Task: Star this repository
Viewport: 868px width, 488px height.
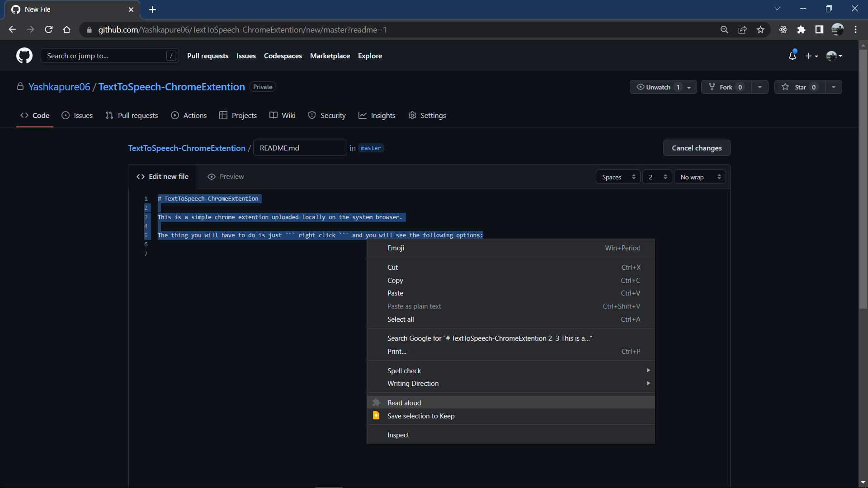Action: (800, 87)
